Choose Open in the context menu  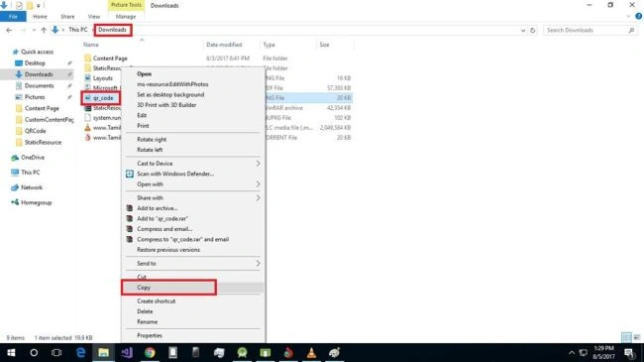145,74
